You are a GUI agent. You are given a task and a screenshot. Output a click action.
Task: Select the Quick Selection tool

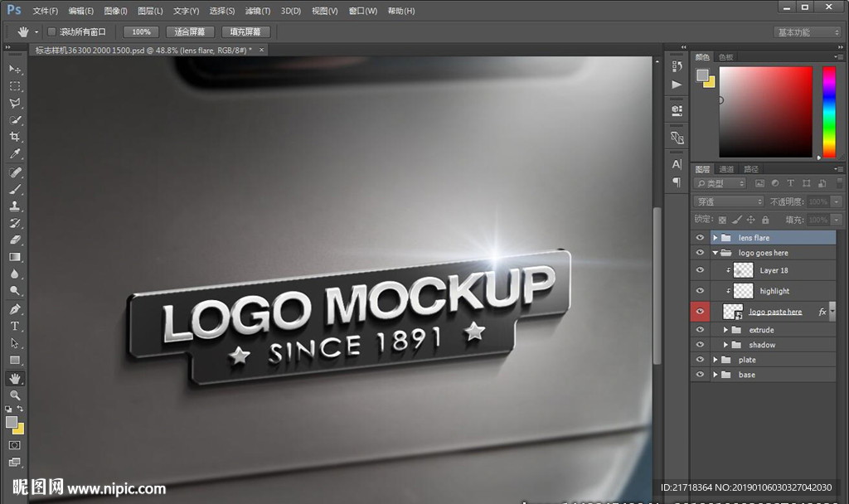tap(15, 119)
